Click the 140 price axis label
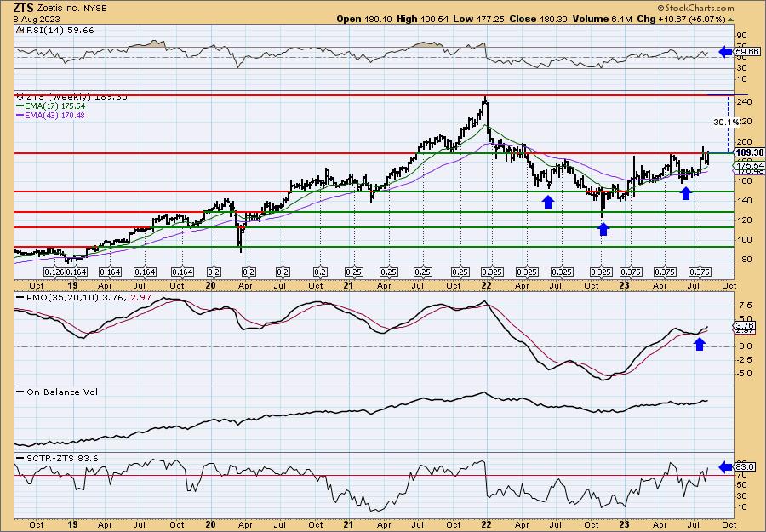Image resolution: width=766 pixels, height=532 pixels. (746, 200)
